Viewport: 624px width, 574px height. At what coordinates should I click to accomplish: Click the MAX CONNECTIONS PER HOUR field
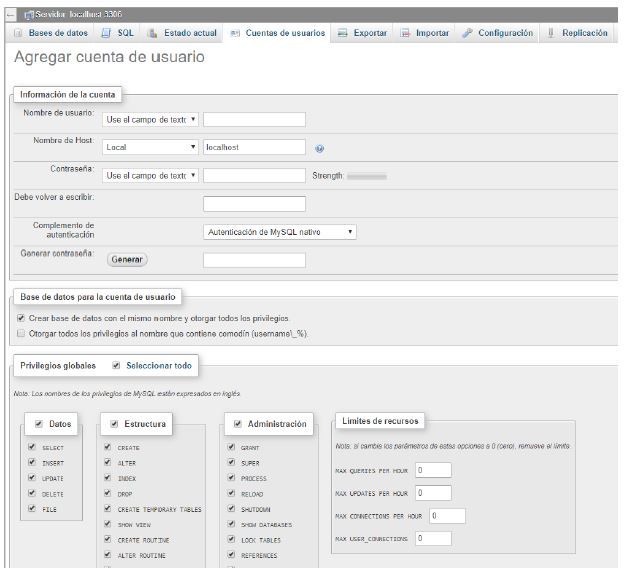click(x=447, y=516)
